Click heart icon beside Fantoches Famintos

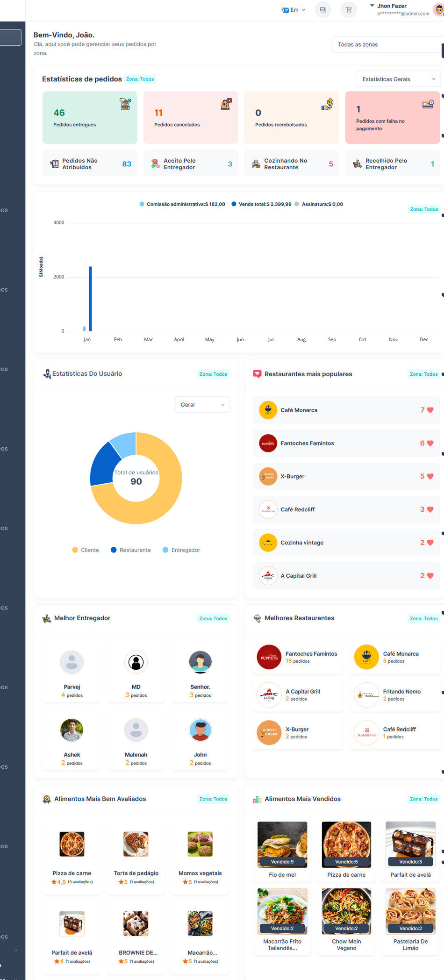(x=430, y=444)
